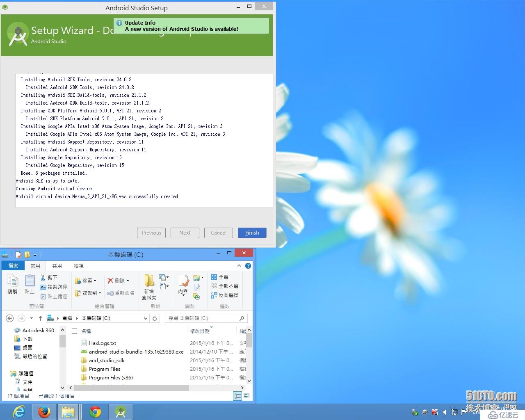Click the Update Info notification banner
525x420 pixels.
coord(191,26)
